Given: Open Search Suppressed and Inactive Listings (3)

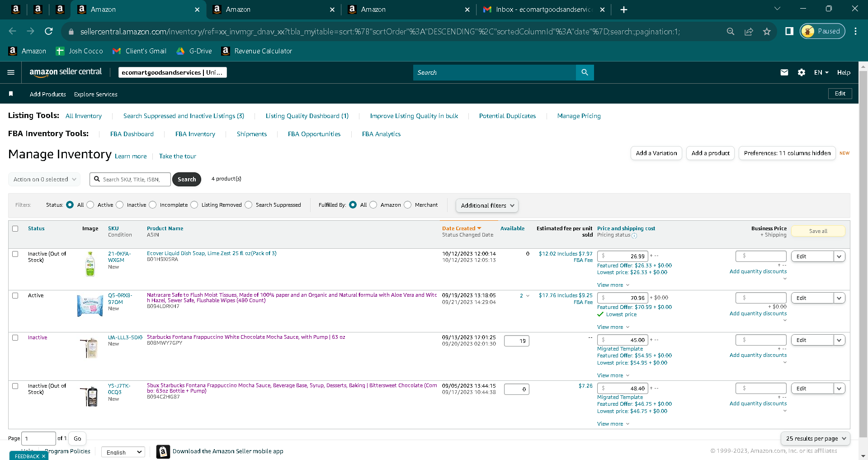Looking at the screenshot, I should tap(184, 116).
